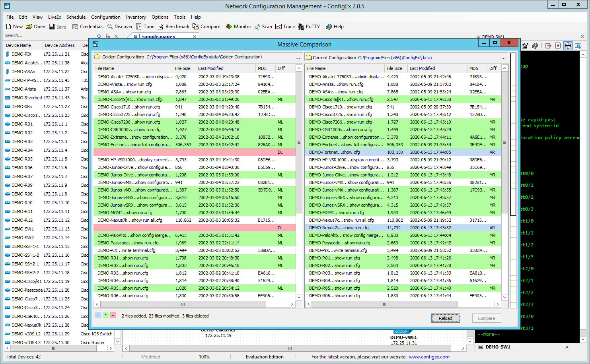The width and height of the screenshot is (590, 364).
Task: Select DEMO-Fortinet...show.cfg row in right list
Action: point(403,152)
